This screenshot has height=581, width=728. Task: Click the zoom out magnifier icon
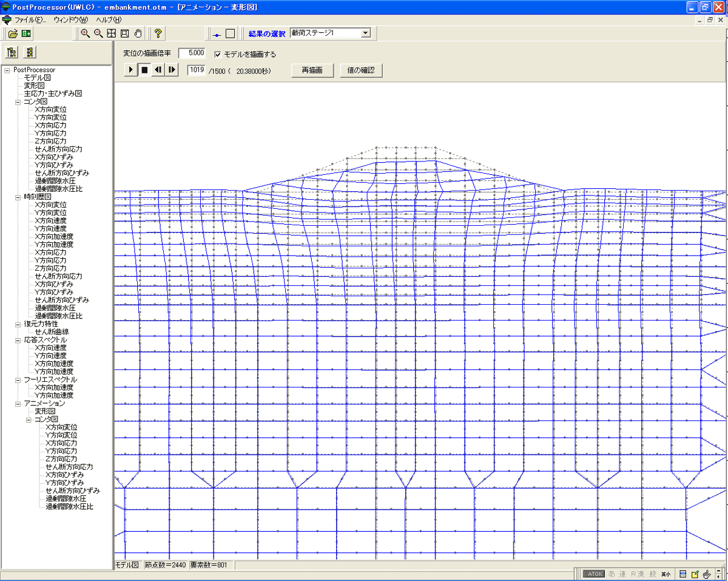[x=98, y=33]
